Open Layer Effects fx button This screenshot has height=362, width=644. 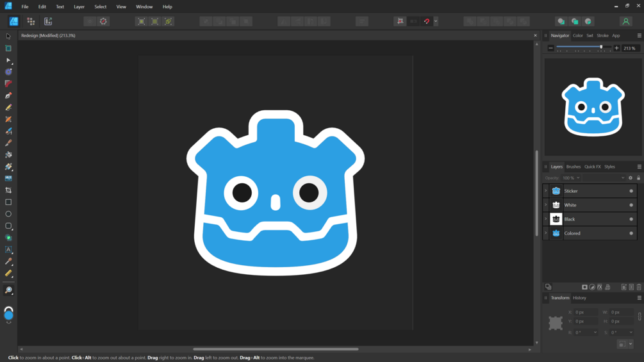600,287
